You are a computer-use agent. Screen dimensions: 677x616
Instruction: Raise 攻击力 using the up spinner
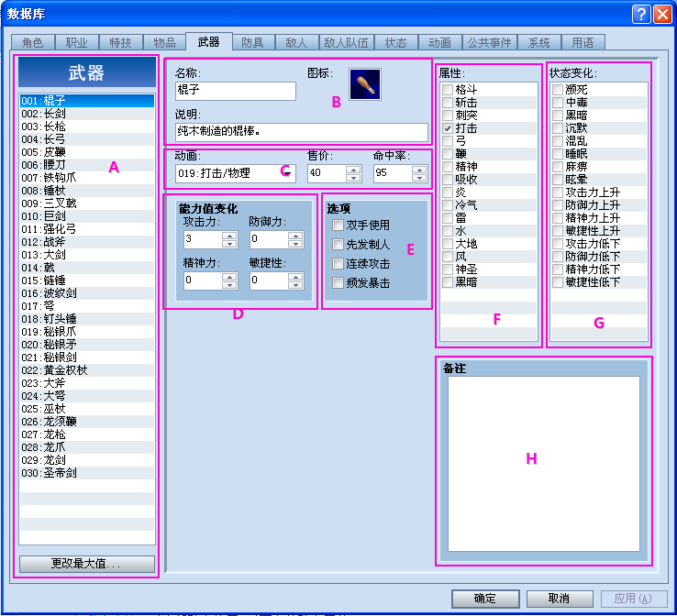(x=229, y=236)
